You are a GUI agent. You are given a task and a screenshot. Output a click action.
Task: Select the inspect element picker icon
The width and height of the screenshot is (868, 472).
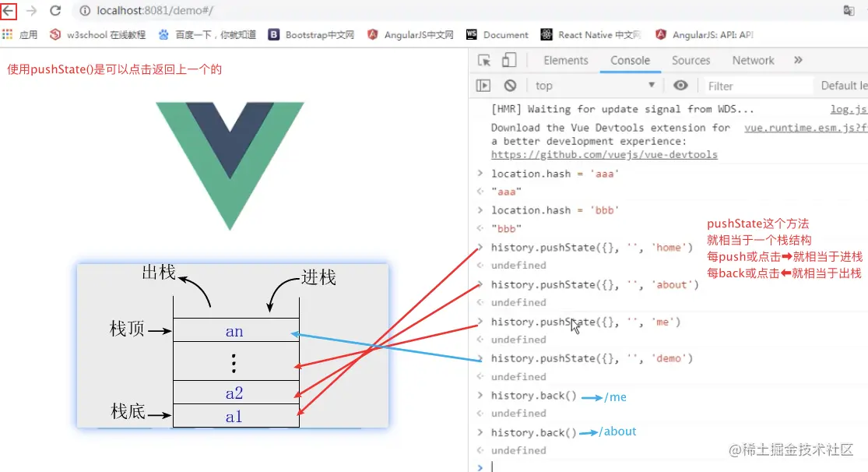click(484, 61)
